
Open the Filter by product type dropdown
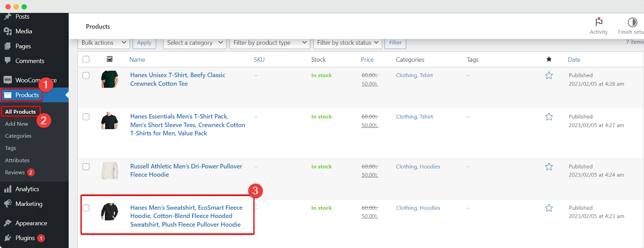tap(269, 43)
